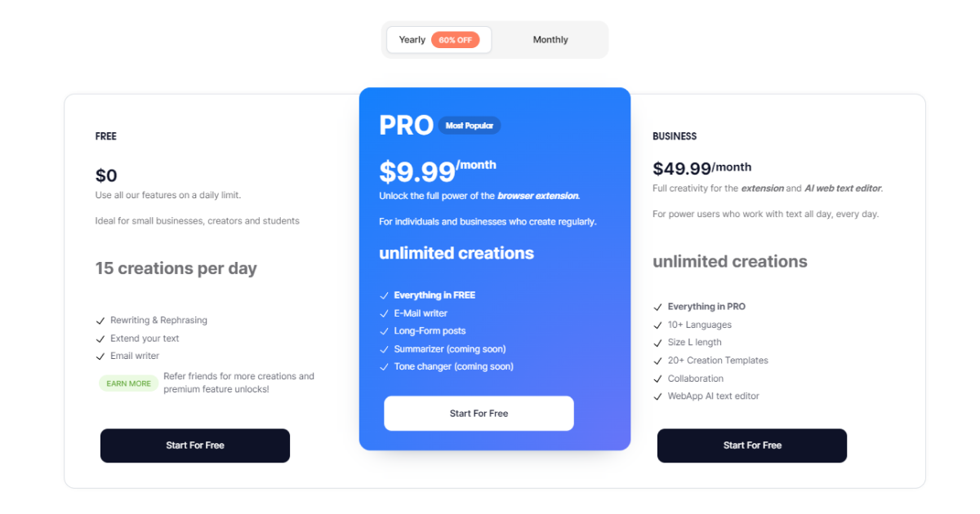The image size is (980, 514).
Task: Click checkmark next to Tone changer
Action: coord(384,367)
